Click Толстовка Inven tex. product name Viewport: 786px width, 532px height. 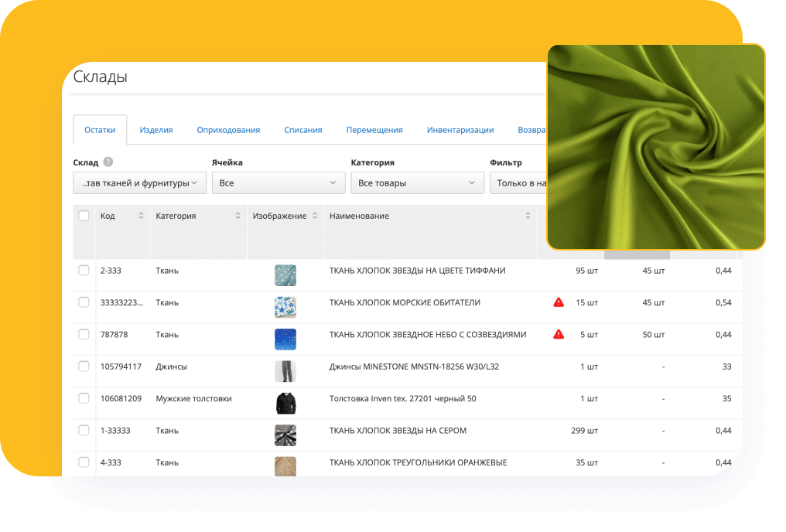click(x=402, y=399)
